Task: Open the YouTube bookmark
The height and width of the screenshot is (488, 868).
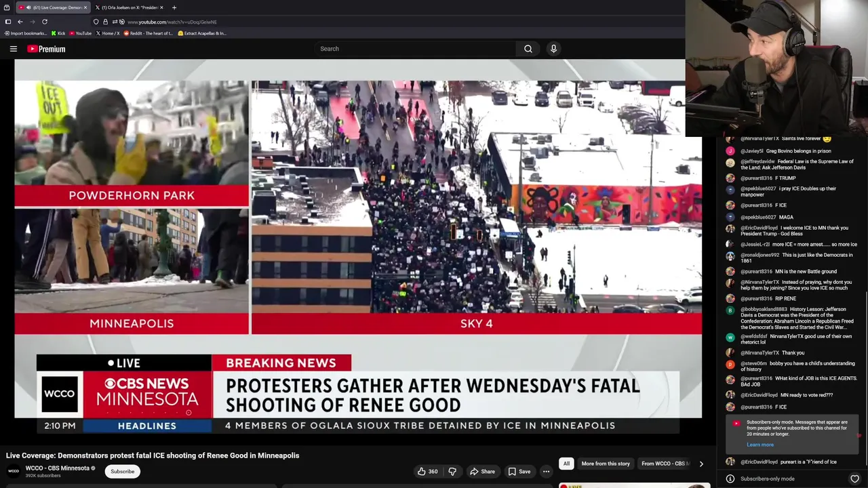Action: [x=81, y=33]
